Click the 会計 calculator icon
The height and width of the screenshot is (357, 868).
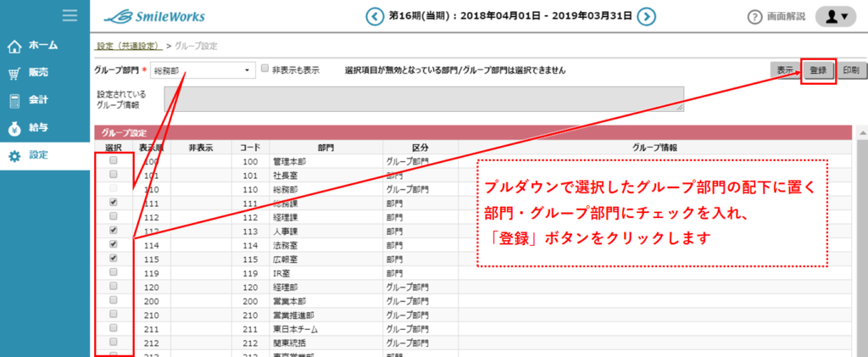(x=15, y=101)
